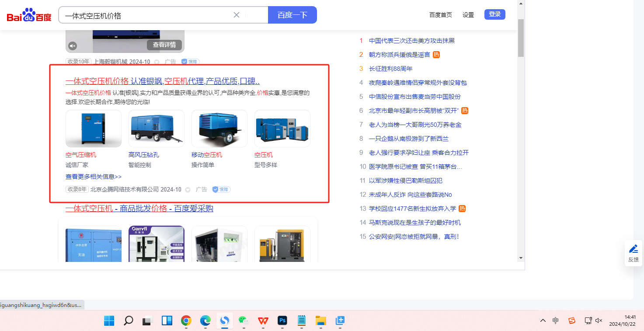Open the Widgets panel on the taskbar
This screenshot has height=331, width=644.
click(167, 321)
